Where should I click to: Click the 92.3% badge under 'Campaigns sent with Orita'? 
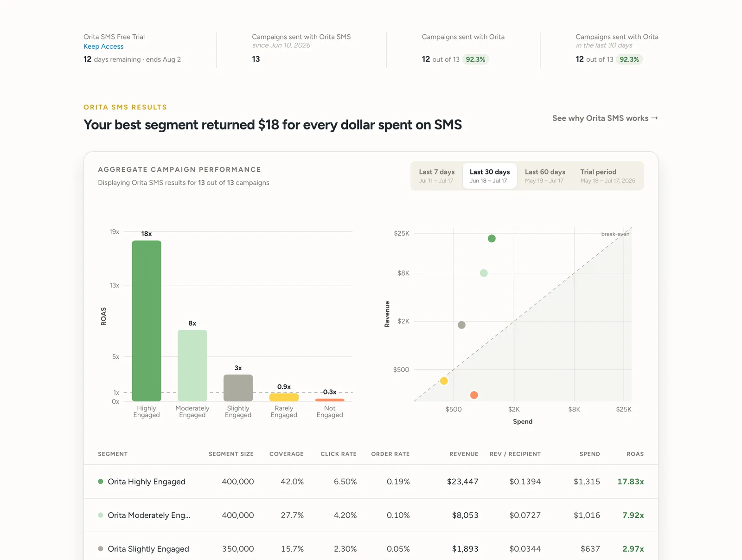point(475,59)
